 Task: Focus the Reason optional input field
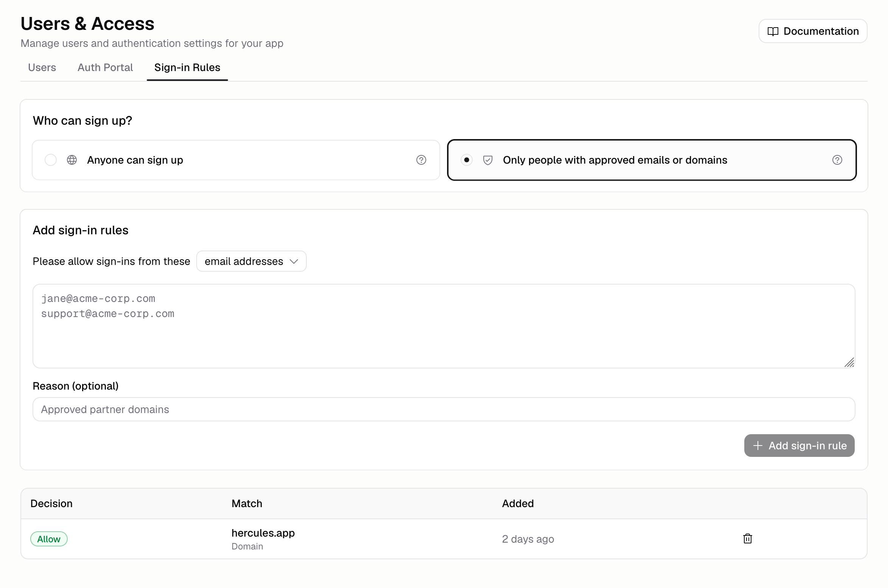[444, 409]
